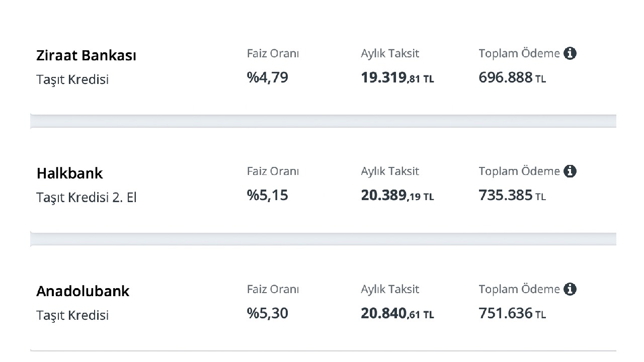Viewport: 644px width, 362px height.
Task: Click the 19.319,81 TL monthly installment
Action: [x=397, y=78]
